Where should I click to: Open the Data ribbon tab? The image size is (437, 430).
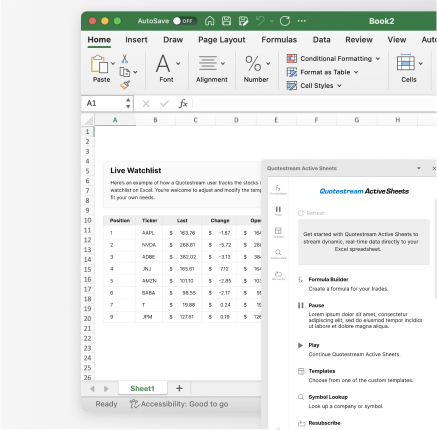(321, 40)
